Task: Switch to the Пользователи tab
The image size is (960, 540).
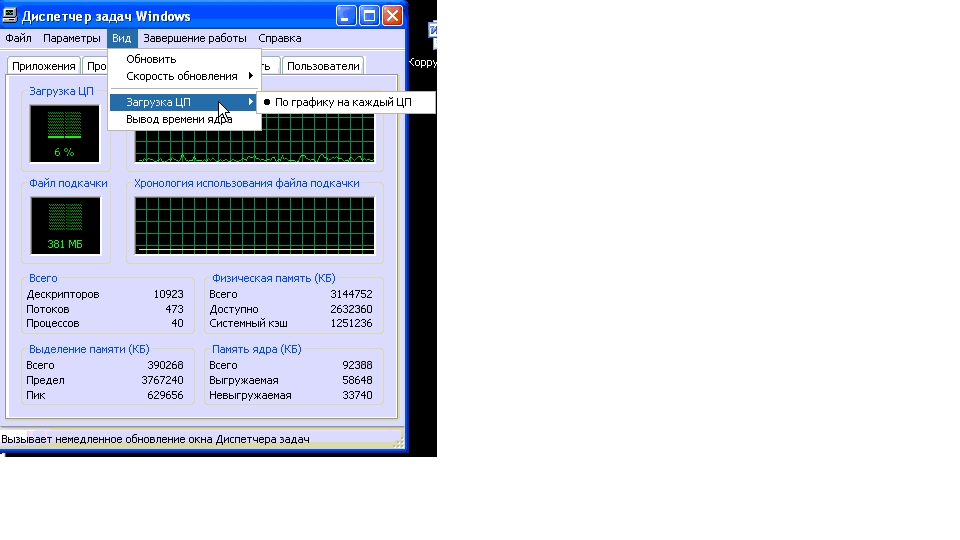Action: click(x=322, y=66)
